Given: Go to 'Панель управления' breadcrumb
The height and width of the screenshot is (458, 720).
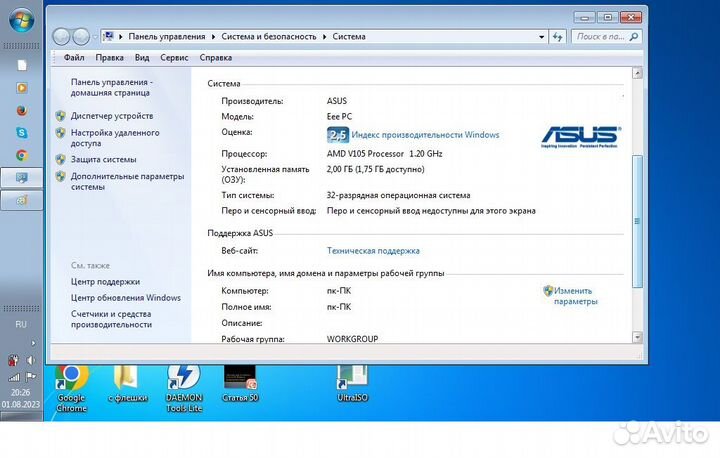Looking at the screenshot, I should 167,37.
